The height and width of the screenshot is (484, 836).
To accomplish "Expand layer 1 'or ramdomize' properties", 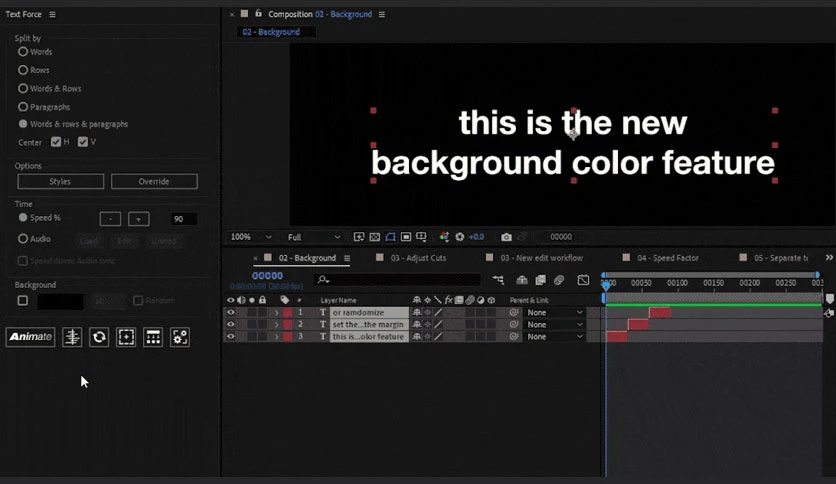I will 276,312.
